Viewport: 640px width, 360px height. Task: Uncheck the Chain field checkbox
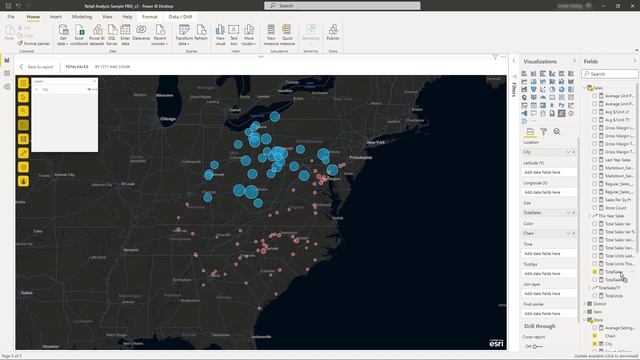click(x=594, y=336)
